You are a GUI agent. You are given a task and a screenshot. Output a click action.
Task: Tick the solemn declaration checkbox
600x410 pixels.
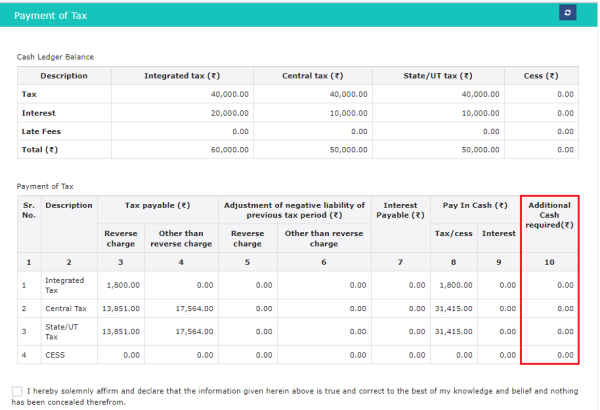click(18, 390)
